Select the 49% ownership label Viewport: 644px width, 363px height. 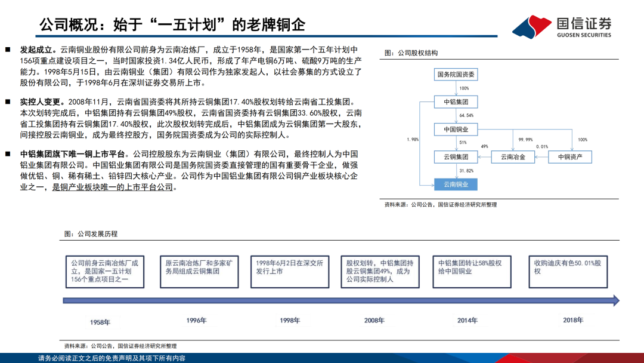point(484,146)
